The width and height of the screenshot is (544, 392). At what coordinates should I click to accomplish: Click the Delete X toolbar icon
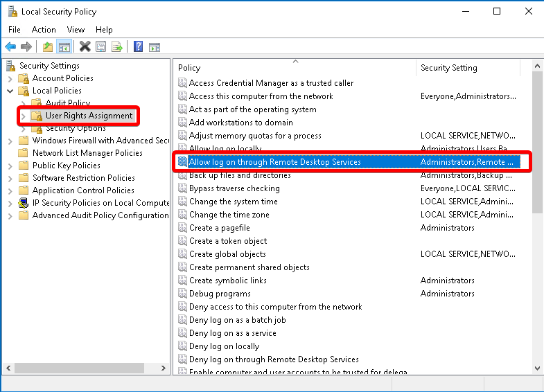point(85,46)
